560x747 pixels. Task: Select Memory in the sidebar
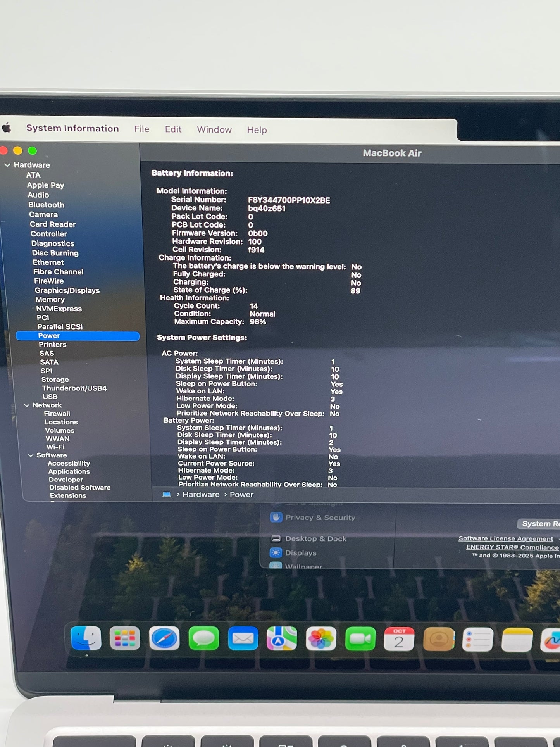click(50, 299)
